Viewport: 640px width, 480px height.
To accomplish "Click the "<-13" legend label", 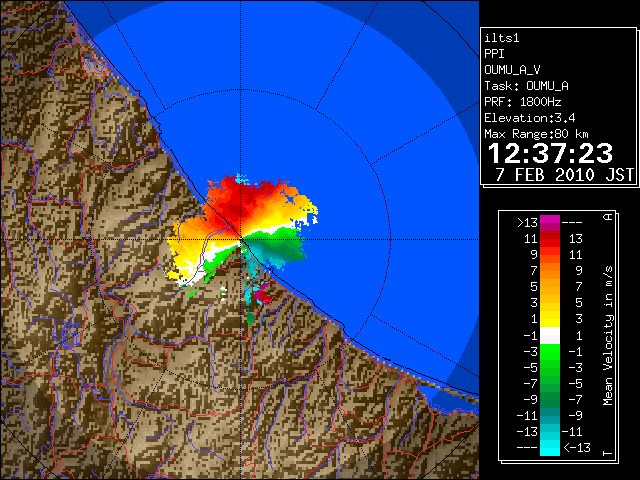I will [x=577, y=448].
